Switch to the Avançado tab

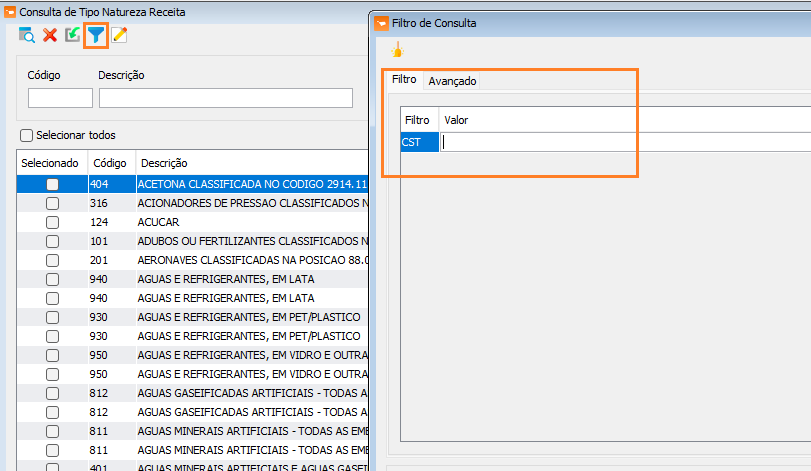point(452,81)
